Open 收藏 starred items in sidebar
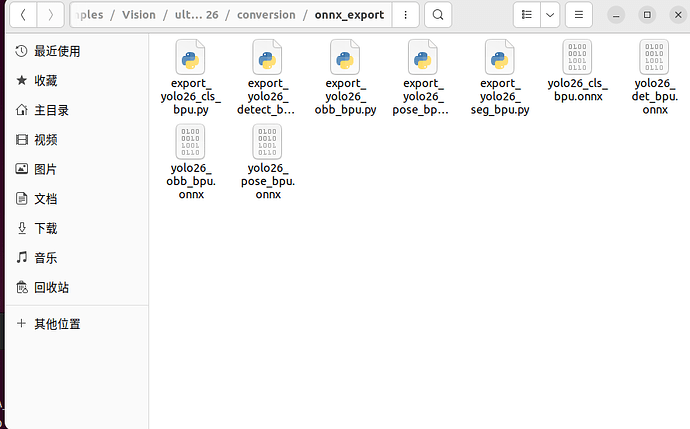690x429 pixels. point(77,81)
